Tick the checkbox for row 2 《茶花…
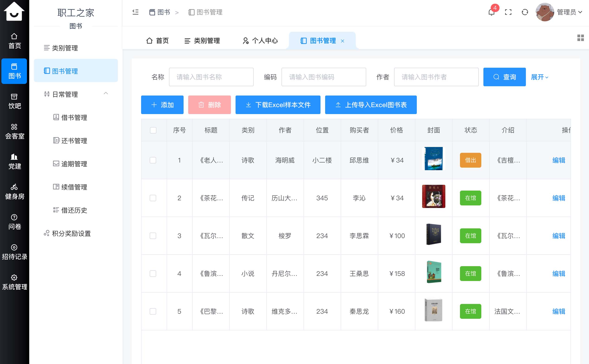Viewport: 589px width, 364px height. coord(153,198)
